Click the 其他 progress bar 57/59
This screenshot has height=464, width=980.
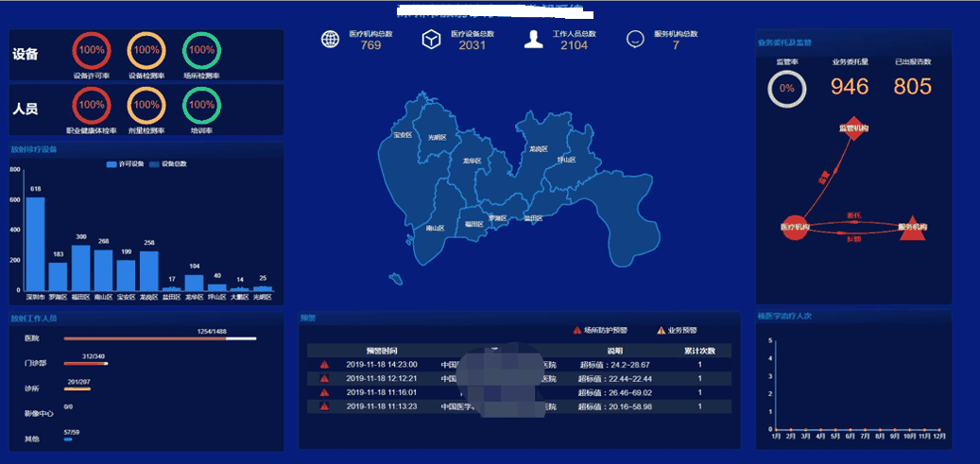(x=67, y=439)
